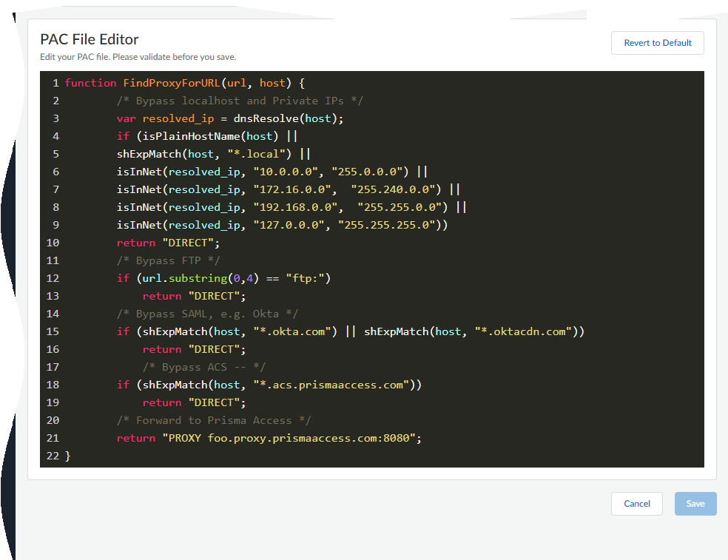Click the "*.okta.com" host pattern

click(295, 331)
